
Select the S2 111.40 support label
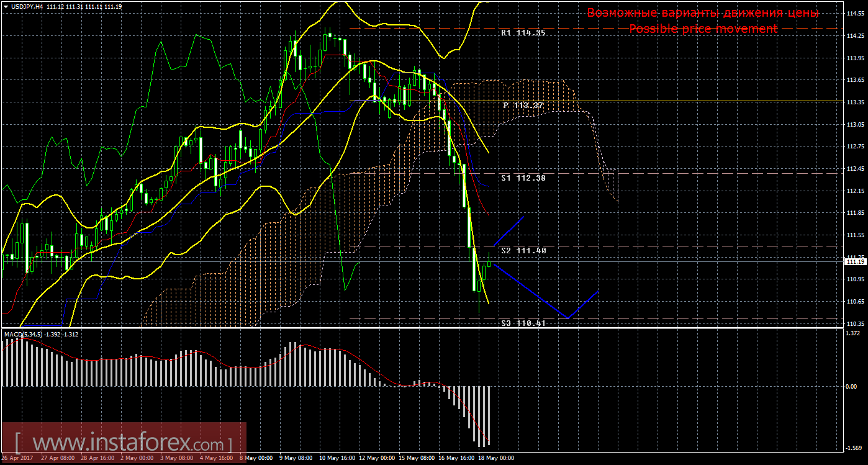523,250
